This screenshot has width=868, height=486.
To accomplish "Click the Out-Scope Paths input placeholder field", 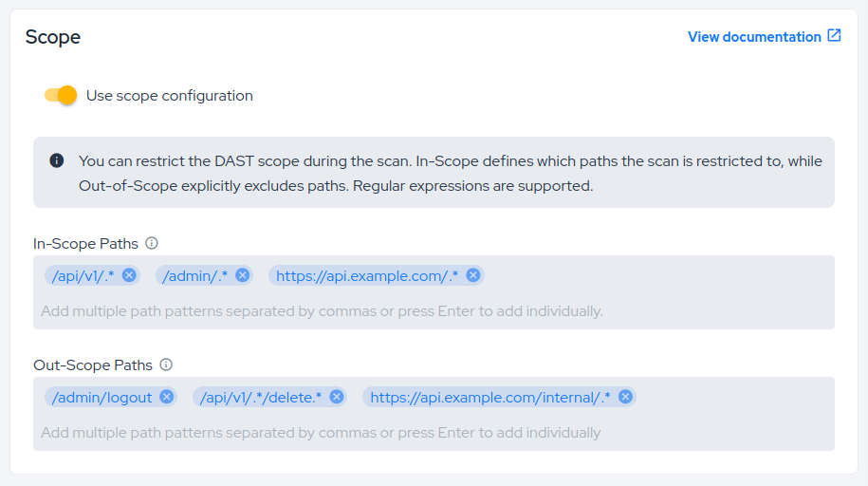I will click(x=321, y=432).
